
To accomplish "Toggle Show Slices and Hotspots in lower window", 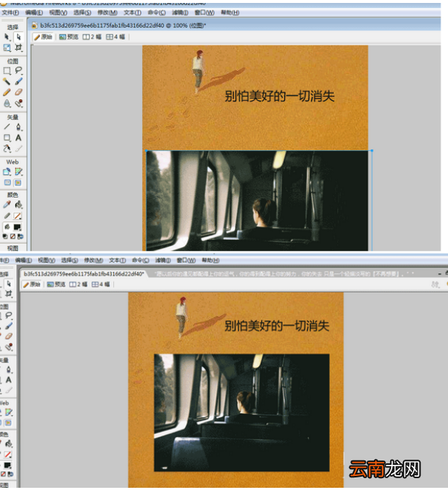I will point(8,423).
